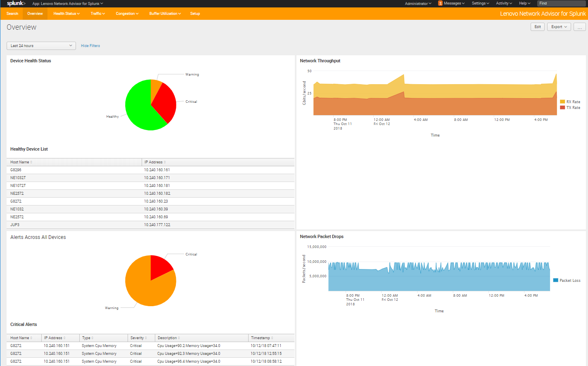Expand the Health Status menu
Viewport: 588px width, 366px height.
coord(66,14)
